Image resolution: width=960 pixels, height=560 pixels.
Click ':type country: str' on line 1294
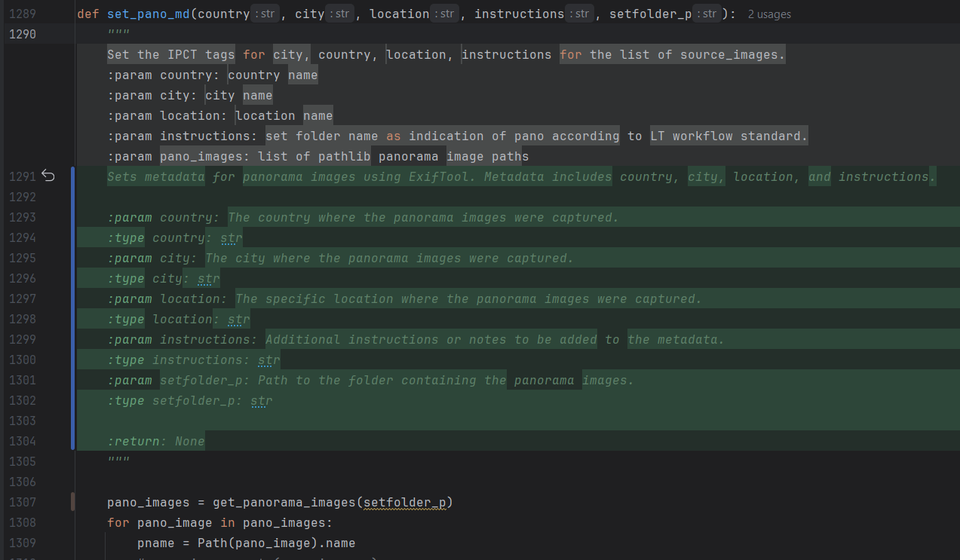pyautogui.click(x=175, y=238)
